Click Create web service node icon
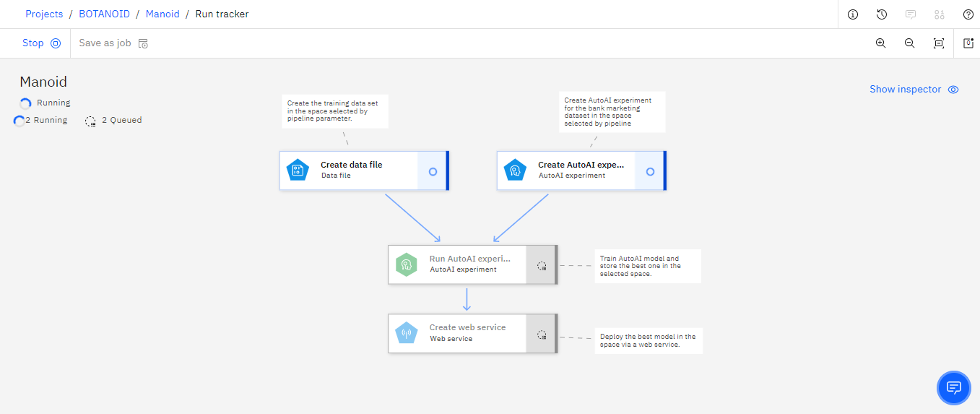This screenshot has height=414, width=980. tap(407, 334)
